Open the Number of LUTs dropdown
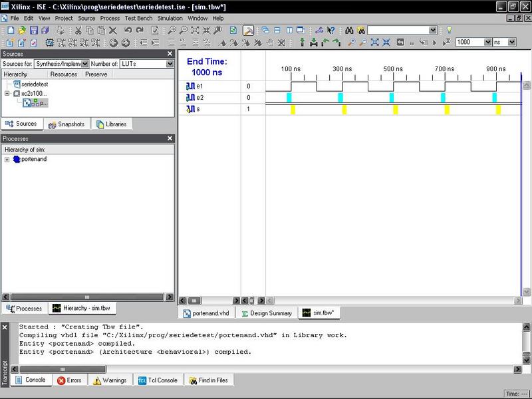This screenshot has height=399, width=532. pos(170,64)
